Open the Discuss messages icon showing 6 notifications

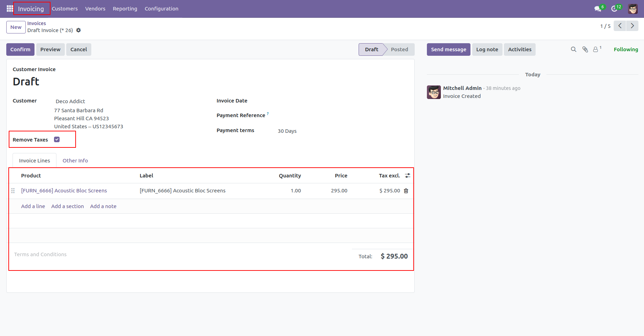[597, 8]
